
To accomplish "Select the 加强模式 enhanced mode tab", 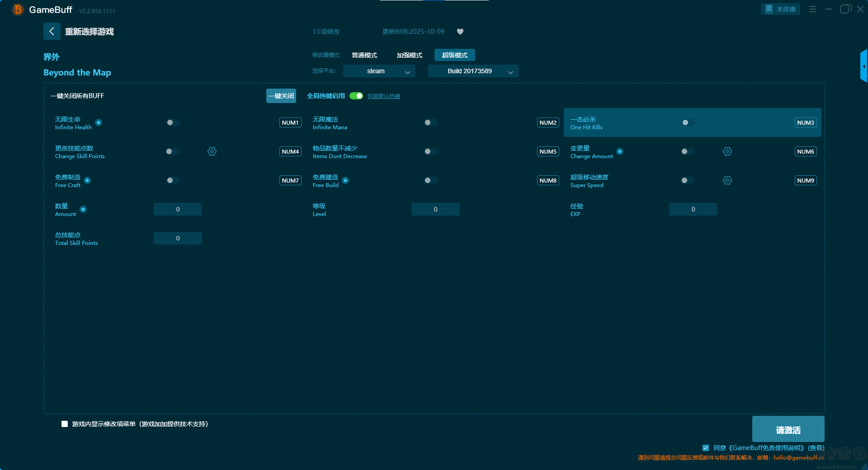I will (x=409, y=55).
